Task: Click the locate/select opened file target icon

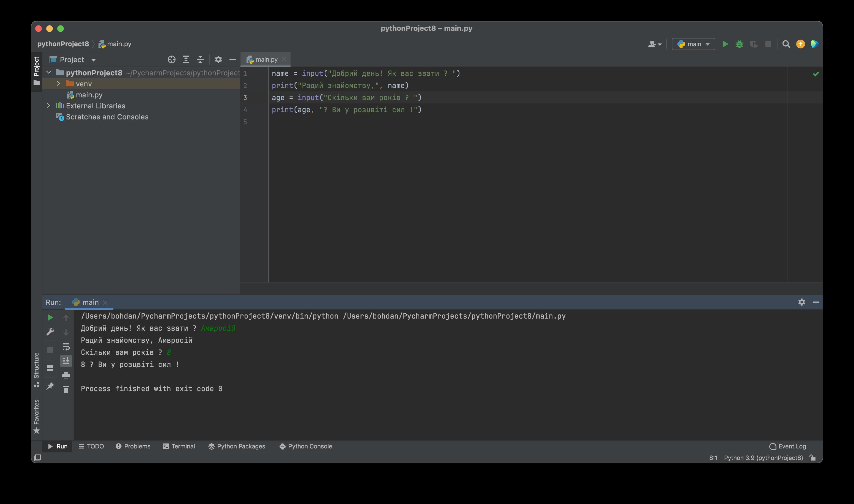Action: click(x=171, y=60)
